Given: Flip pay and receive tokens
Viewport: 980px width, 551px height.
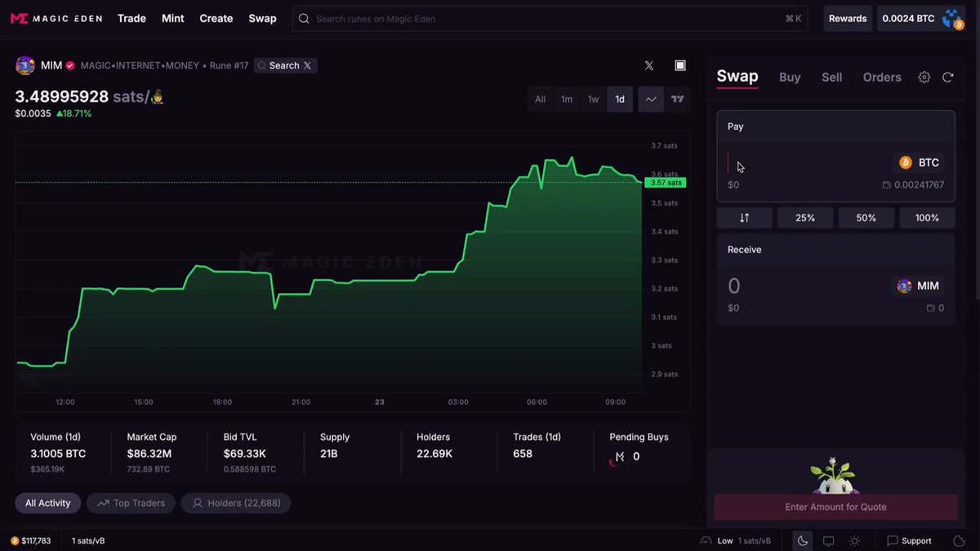Looking at the screenshot, I should tap(744, 218).
